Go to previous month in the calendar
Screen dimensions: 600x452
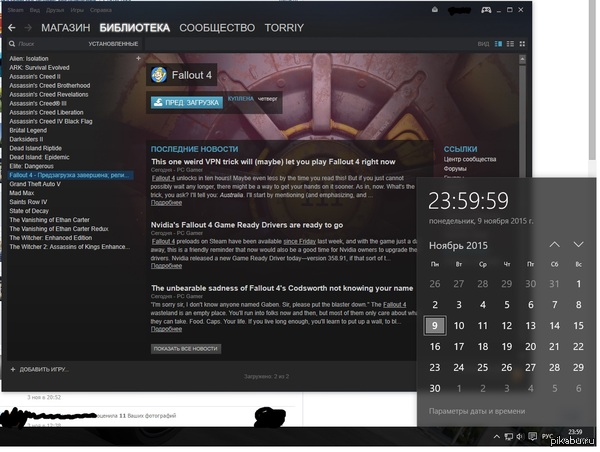point(554,245)
